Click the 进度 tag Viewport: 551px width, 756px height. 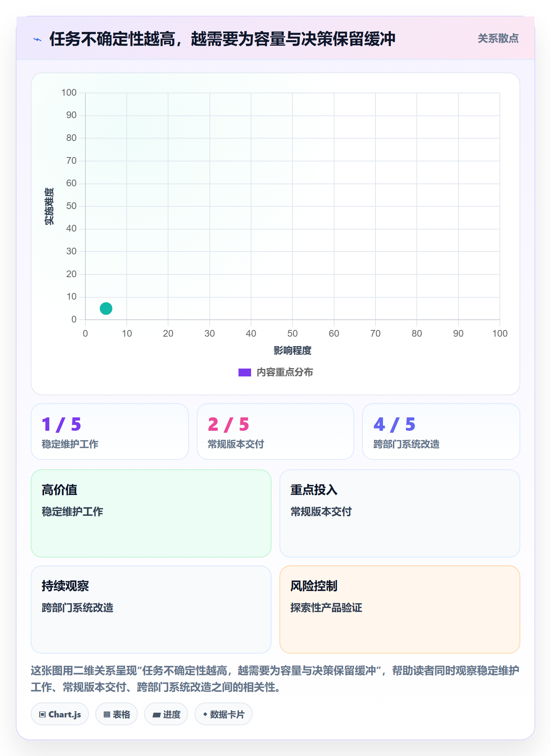pos(166,714)
